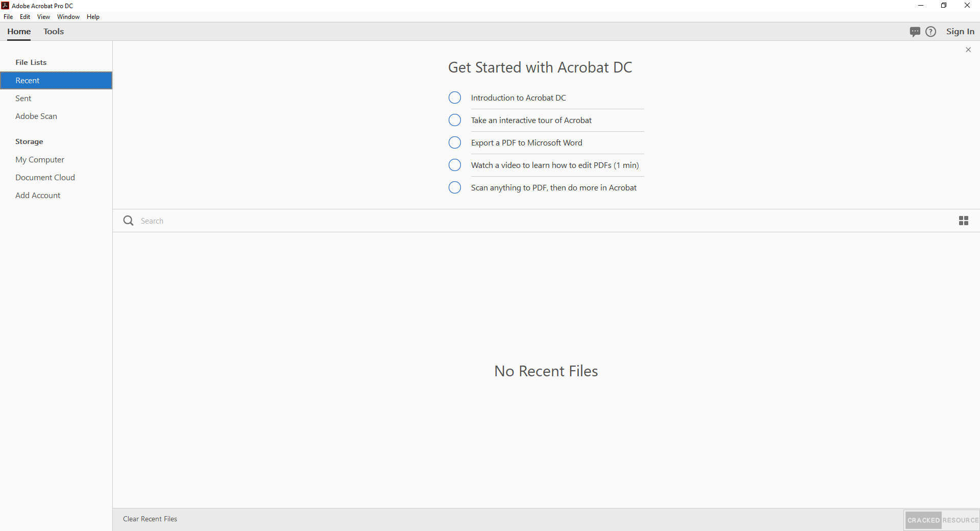Switch to the Tools tab

pos(54,32)
